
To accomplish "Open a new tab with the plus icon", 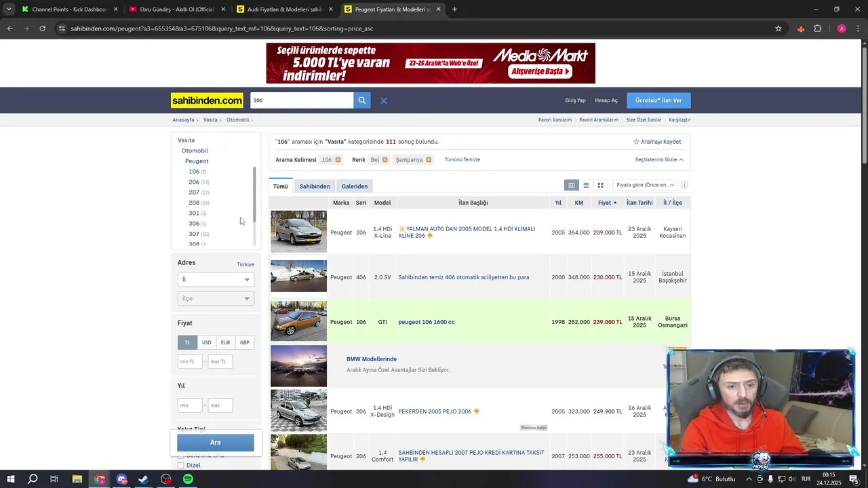I will click(x=454, y=9).
